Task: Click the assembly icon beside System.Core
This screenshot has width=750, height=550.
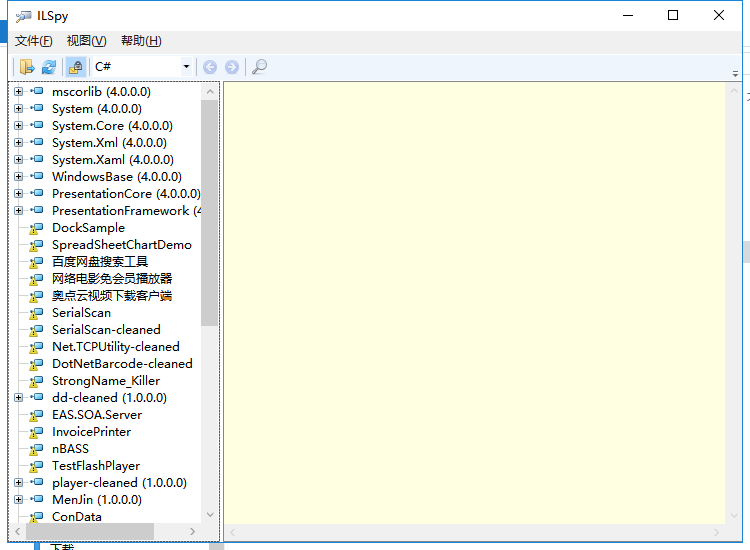Action: point(37,125)
